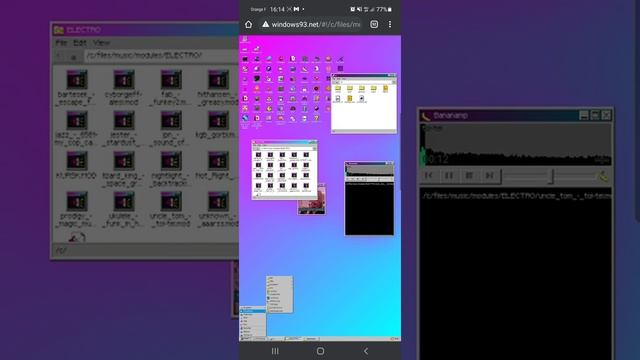Open the View menu in ELECTRO window
640x360 pixels.
(101, 42)
